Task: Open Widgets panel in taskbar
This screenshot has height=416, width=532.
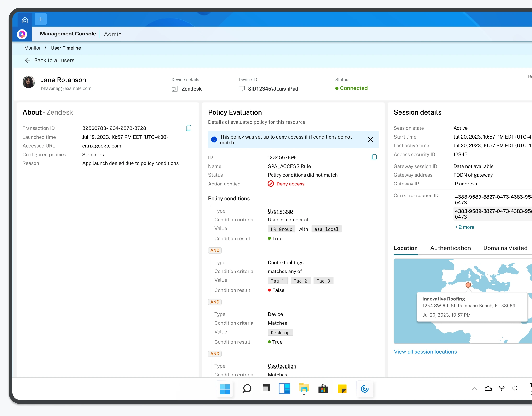Action: [284, 389]
